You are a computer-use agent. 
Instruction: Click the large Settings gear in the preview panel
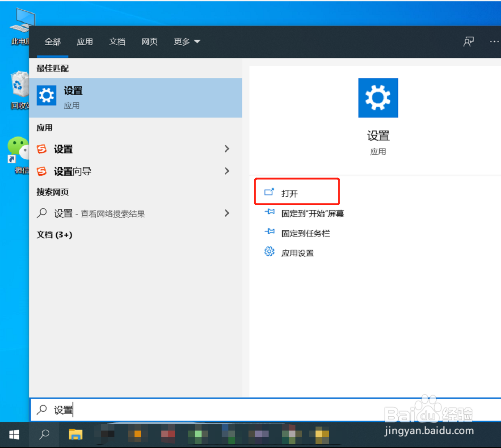click(x=378, y=98)
